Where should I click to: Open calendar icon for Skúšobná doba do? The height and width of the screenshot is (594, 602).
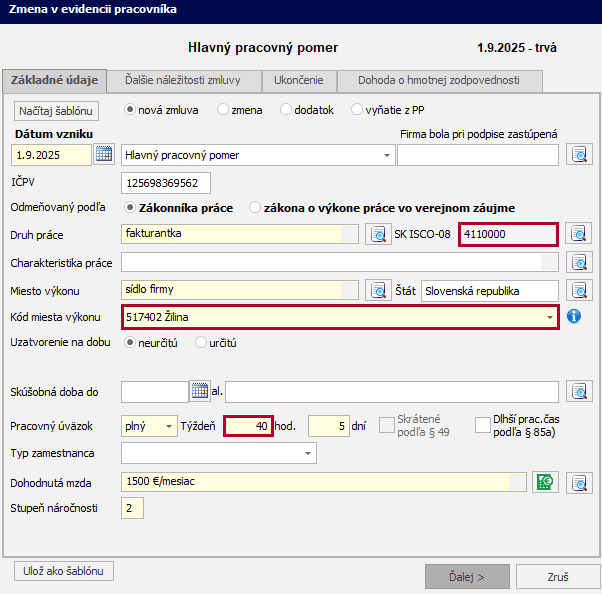199,390
